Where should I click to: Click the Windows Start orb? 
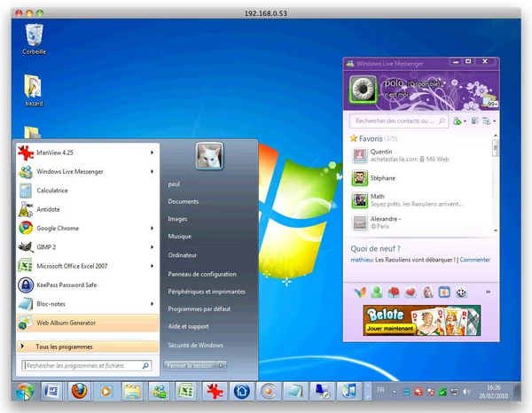tap(25, 392)
